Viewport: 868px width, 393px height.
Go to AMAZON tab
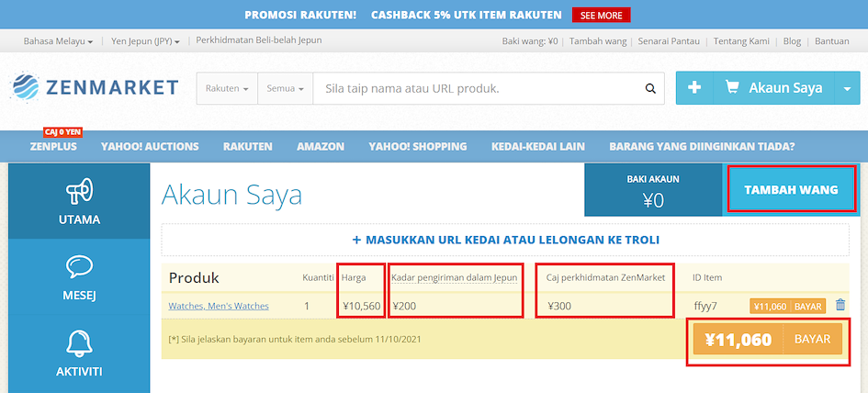click(x=321, y=147)
